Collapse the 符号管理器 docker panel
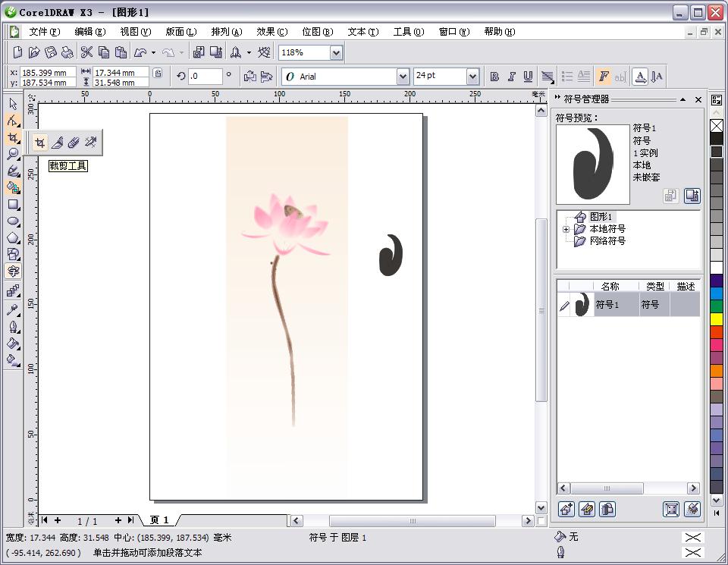The height and width of the screenshot is (565, 728). pyautogui.click(x=682, y=99)
